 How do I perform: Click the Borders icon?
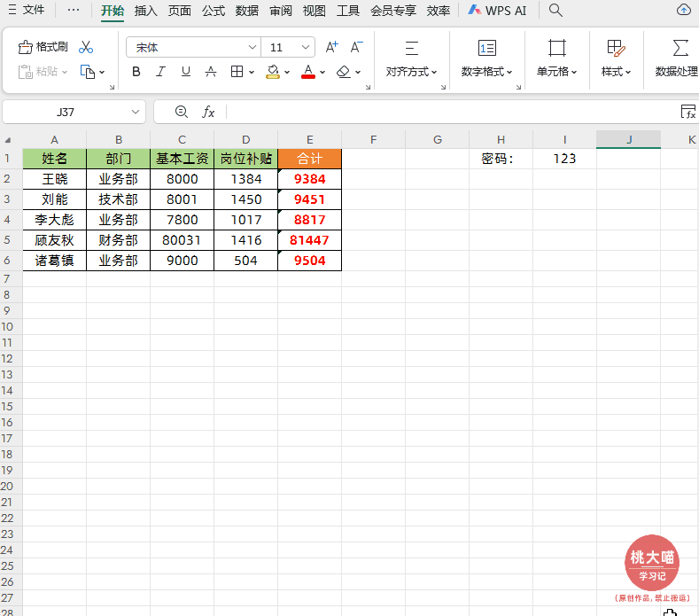click(237, 72)
